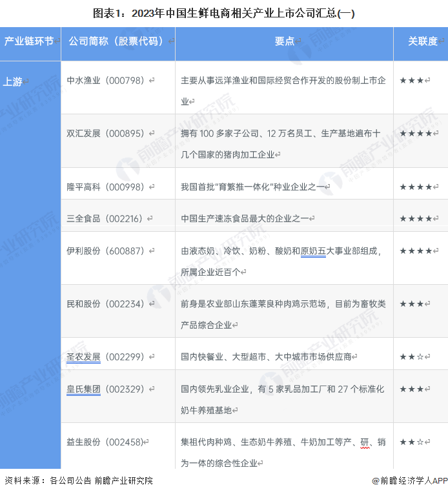Click the underlined 皇氏集团 company name
Image resolution: width=448 pixels, height=494 pixels.
83,389
